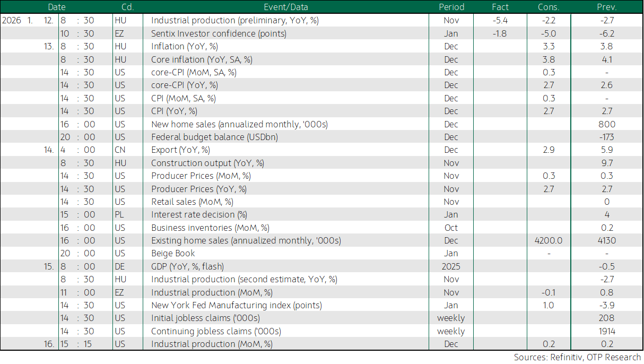Viewport: 644px width, 364px height.
Task: Click the Fact column header
Action: pyautogui.click(x=500, y=7)
